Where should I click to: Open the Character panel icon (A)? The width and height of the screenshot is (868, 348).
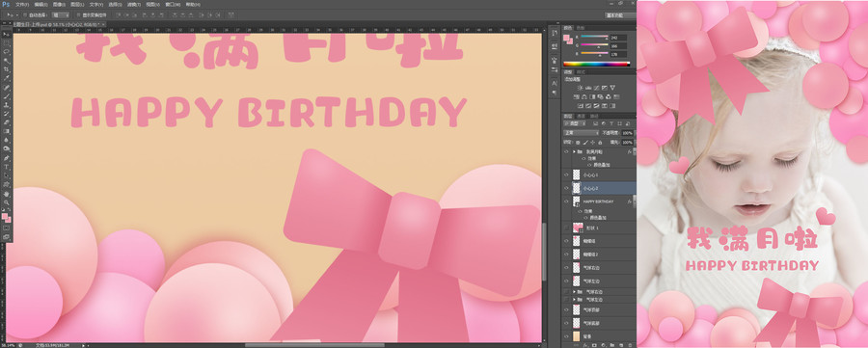pyautogui.click(x=555, y=83)
